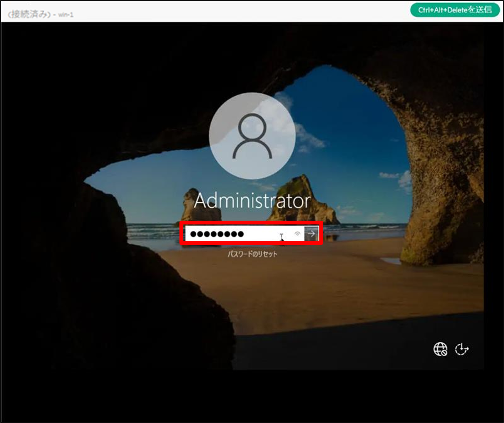Click the パスワードのリセット link
The width and height of the screenshot is (504, 423).
click(252, 254)
